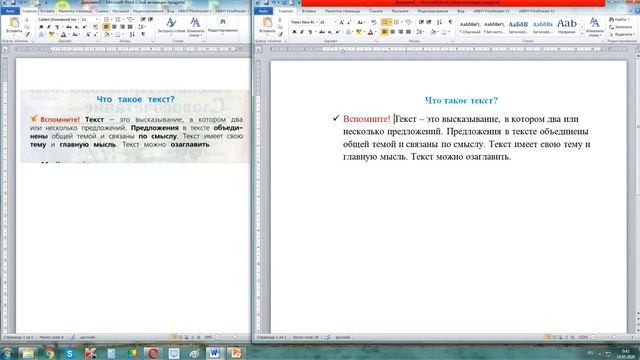Switch to Page Layout tab in right window
The height and width of the screenshot is (360, 640).
[x=342, y=11]
